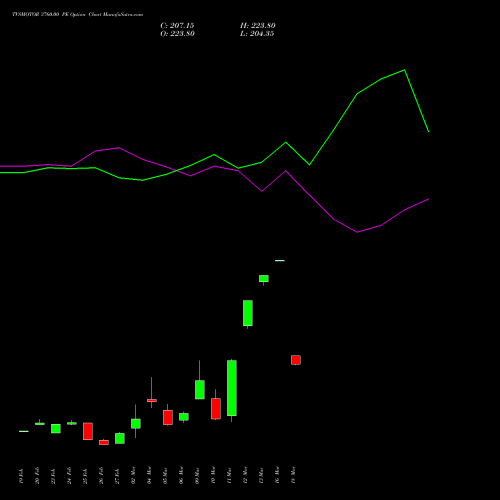Click the green indicator line's highest peak
The height and width of the screenshot is (500, 500).
405,70
